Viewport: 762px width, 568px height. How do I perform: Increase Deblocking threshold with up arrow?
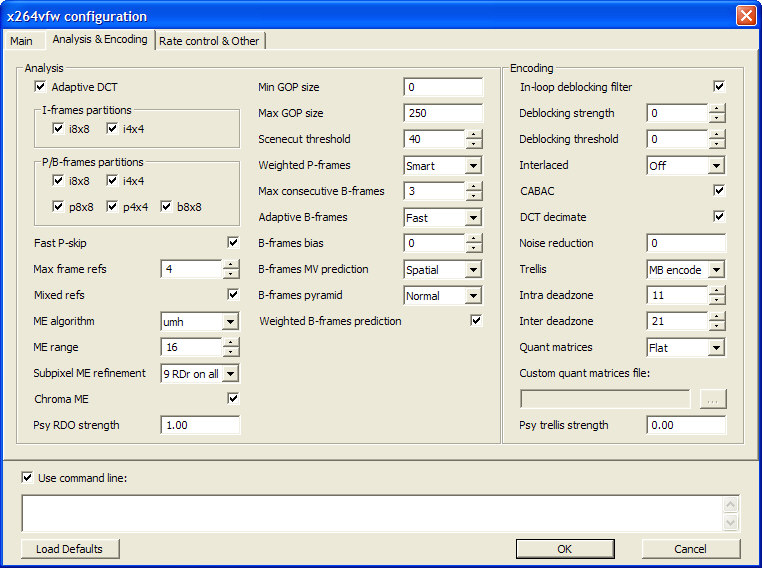(x=717, y=135)
